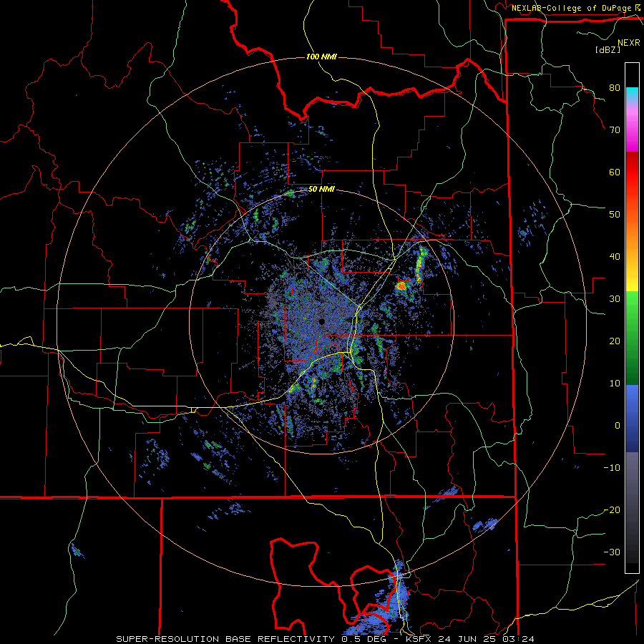Select the 30 value on the dBZ scale
Screen dimensions: 644x644
click(x=615, y=299)
